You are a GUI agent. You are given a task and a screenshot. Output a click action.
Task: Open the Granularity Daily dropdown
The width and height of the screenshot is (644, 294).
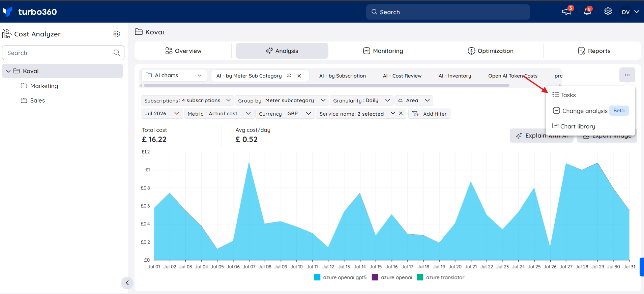pos(361,100)
